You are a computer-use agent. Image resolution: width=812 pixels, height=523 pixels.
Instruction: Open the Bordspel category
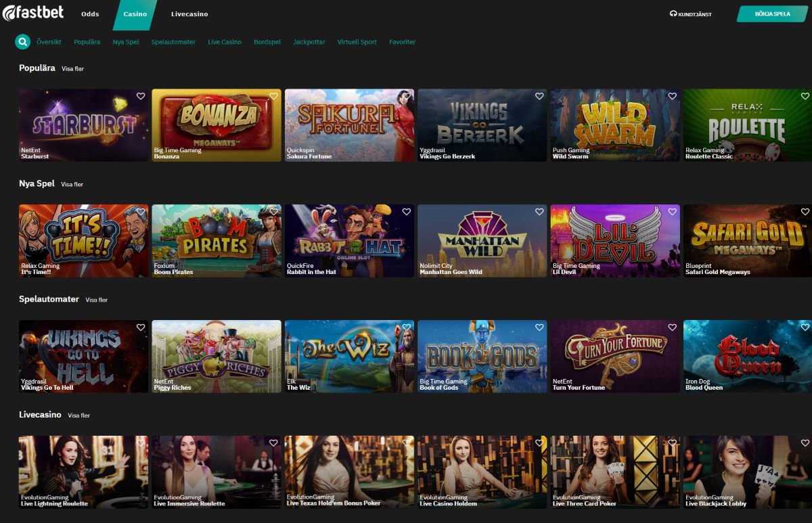[x=267, y=42]
